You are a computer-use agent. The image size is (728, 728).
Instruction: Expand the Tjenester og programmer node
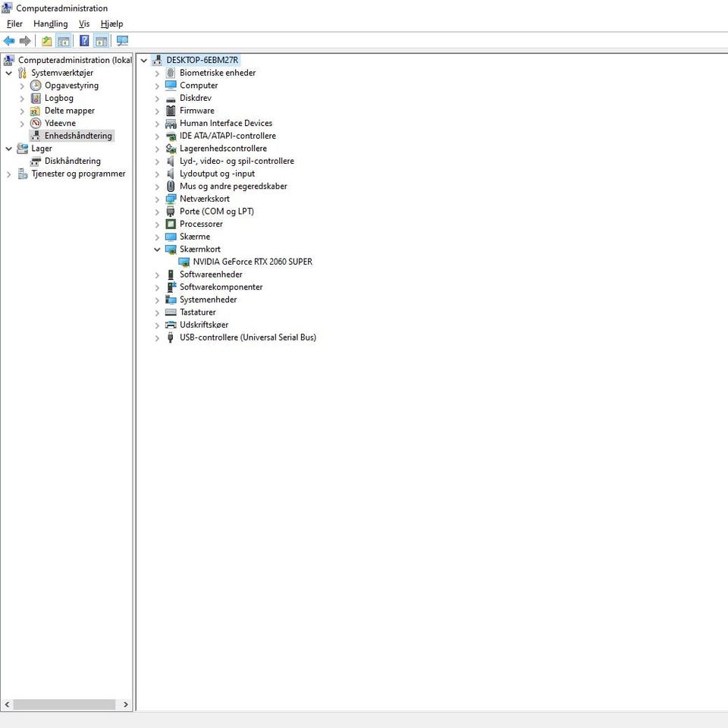pyautogui.click(x=8, y=174)
